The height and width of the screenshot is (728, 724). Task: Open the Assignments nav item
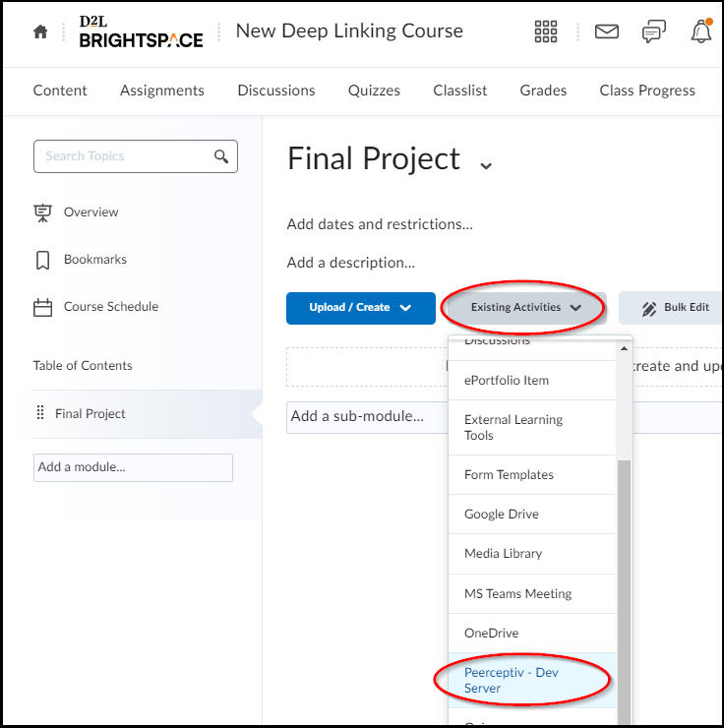162,91
